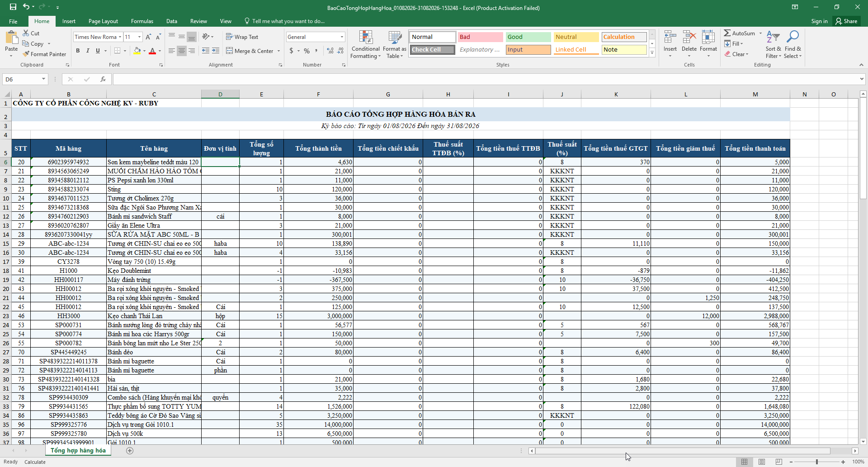The width and height of the screenshot is (868, 467).
Task: Toggle Bold formatting
Action: [x=78, y=51]
